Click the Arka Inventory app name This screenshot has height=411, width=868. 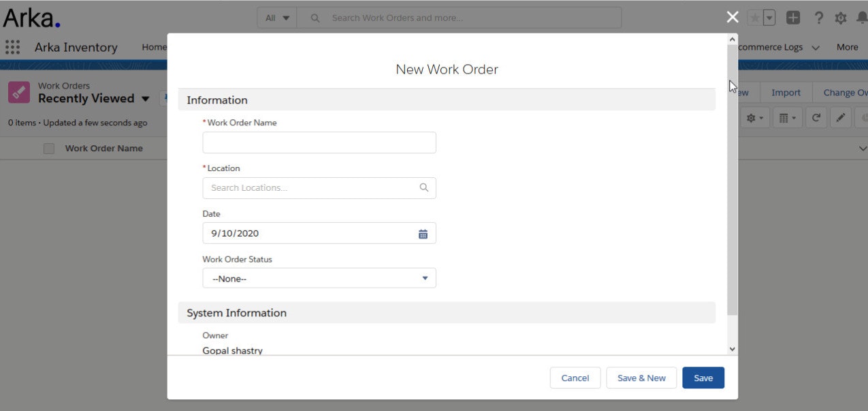(x=76, y=47)
